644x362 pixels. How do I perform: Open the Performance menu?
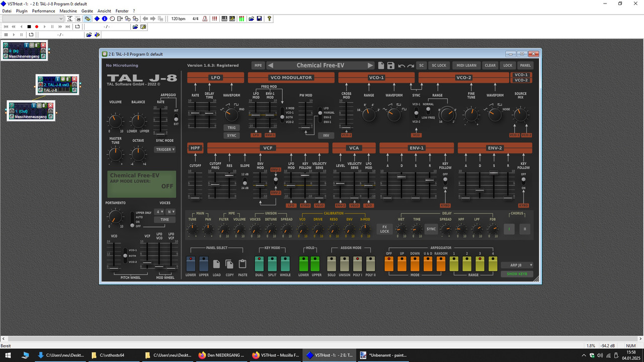pyautogui.click(x=43, y=11)
